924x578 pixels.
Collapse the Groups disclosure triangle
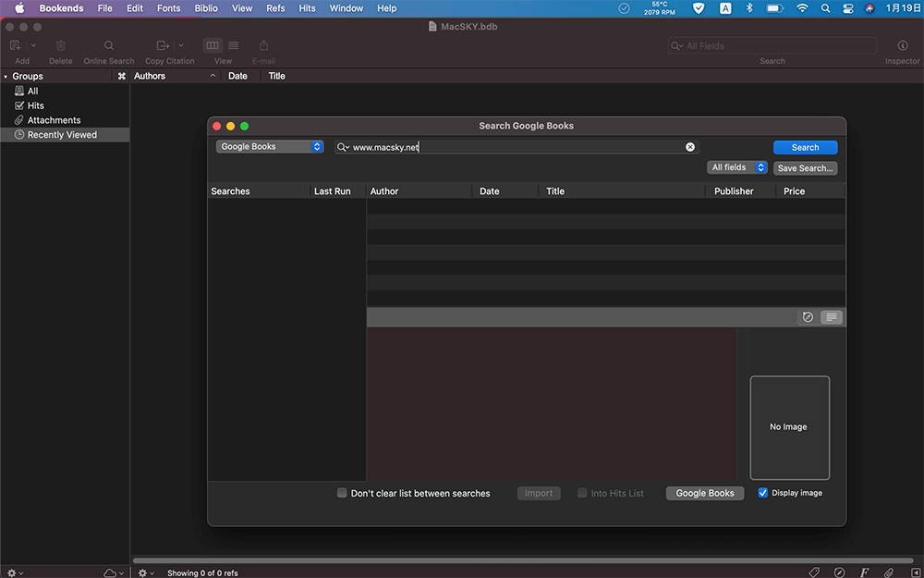click(6, 77)
